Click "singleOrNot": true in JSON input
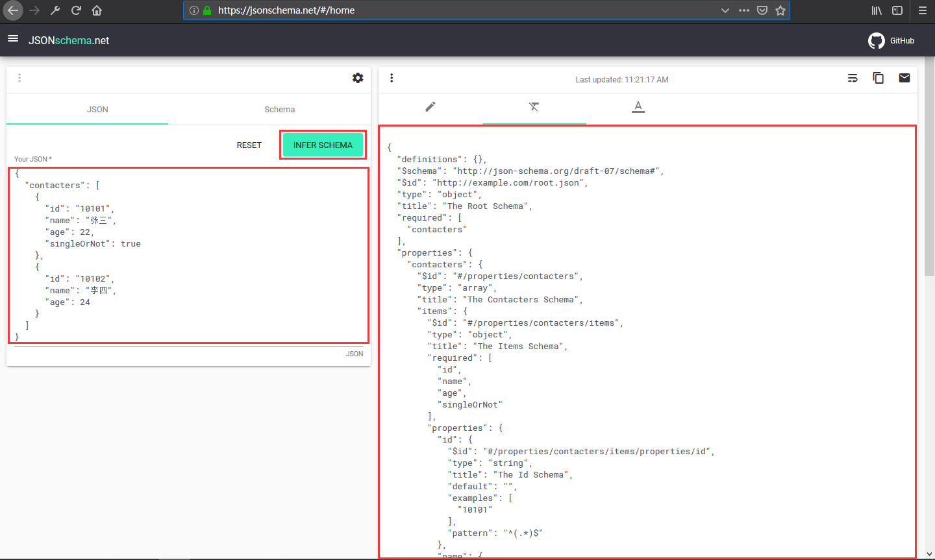The height and width of the screenshot is (560, 935). pyautogui.click(x=93, y=244)
